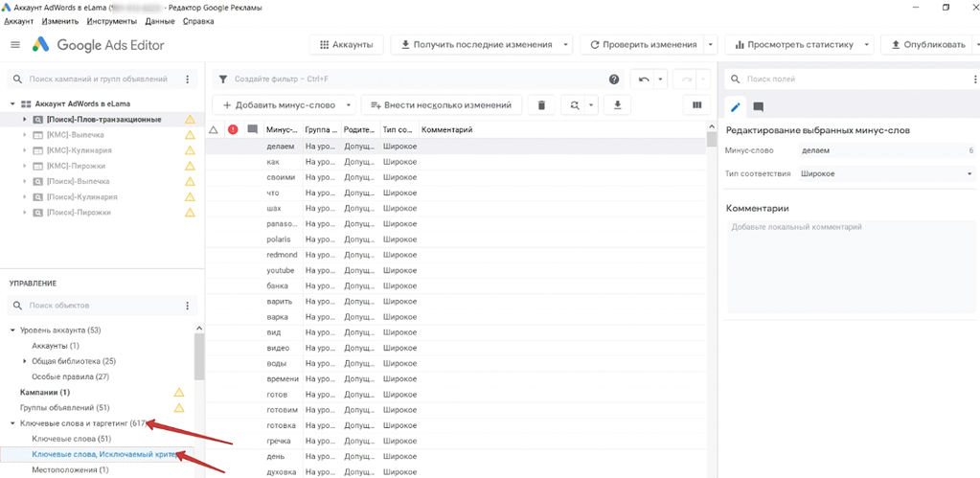Click the download/export icon button
The width and height of the screenshot is (980, 478).
[618, 105]
